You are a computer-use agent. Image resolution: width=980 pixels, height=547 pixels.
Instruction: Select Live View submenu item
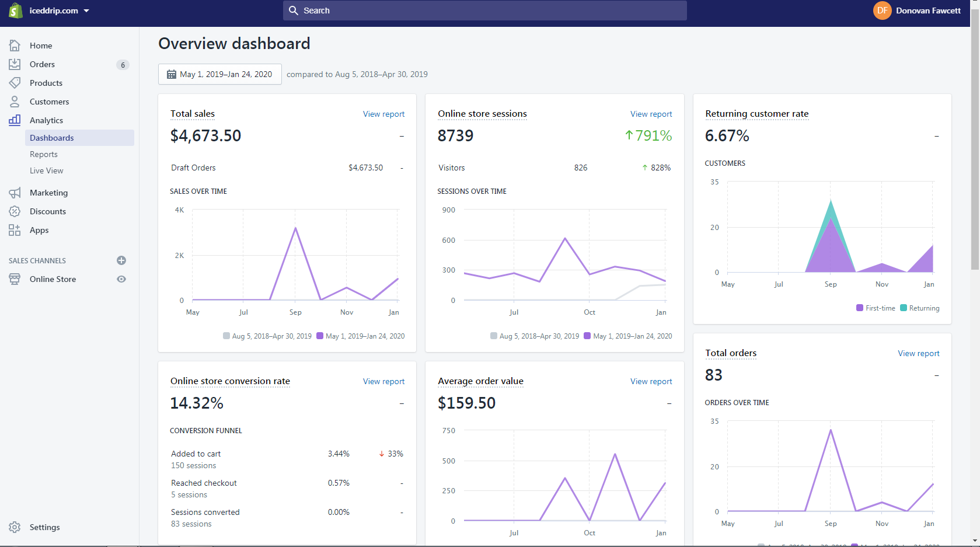(x=47, y=170)
